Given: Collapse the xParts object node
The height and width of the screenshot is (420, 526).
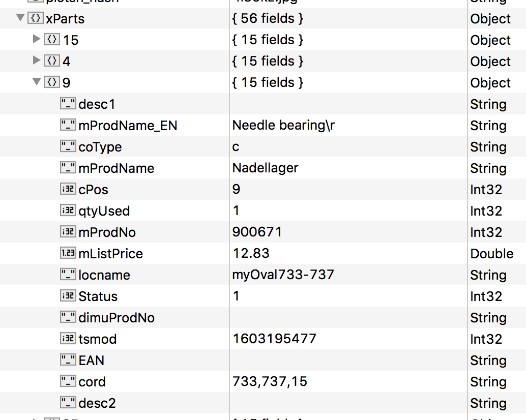Looking at the screenshot, I should pyautogui.click(x=20, y=18).
